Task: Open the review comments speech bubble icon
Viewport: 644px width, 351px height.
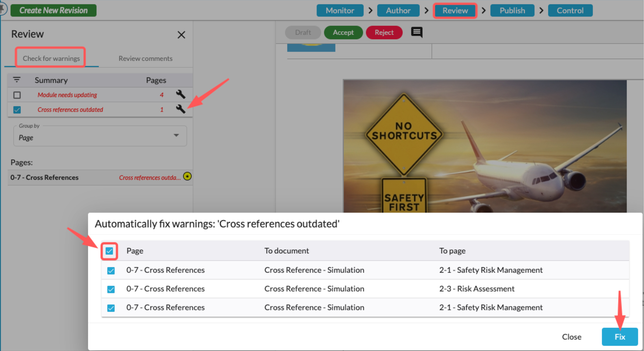Action: (416, 32)
